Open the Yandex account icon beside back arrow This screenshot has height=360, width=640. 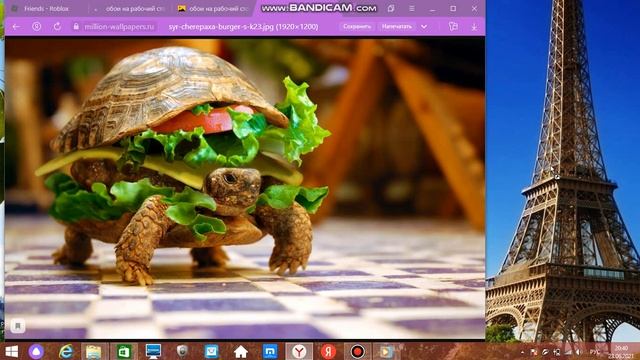pyautogui.click(x=37, y=27)
